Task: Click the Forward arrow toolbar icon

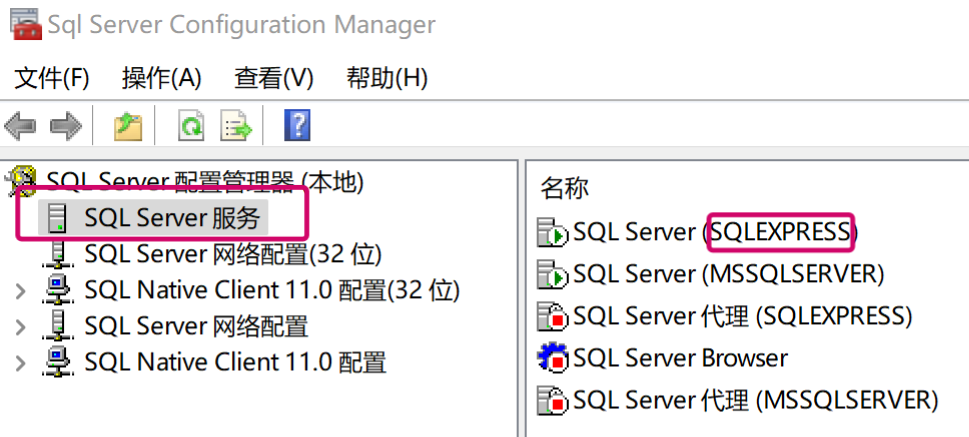Action: tap(66, 125)
